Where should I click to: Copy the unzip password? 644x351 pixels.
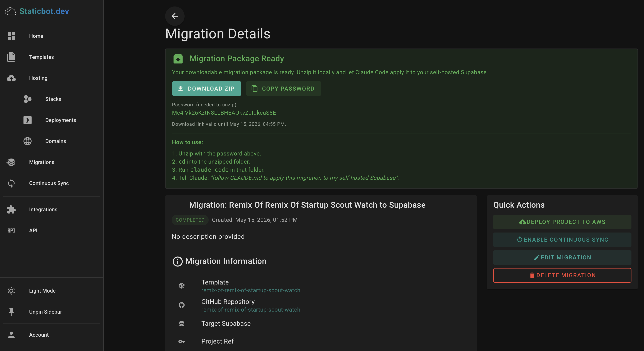[x=284, y=88]
